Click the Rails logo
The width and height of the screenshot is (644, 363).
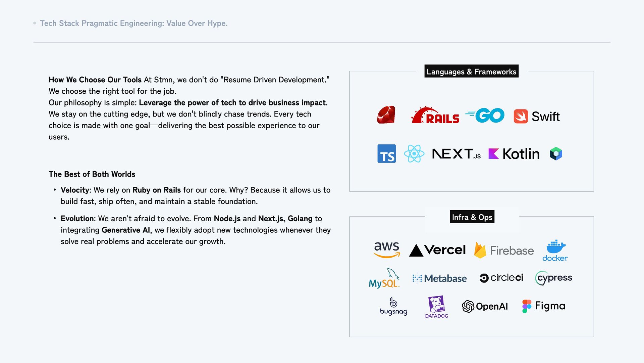coord(435,116)
